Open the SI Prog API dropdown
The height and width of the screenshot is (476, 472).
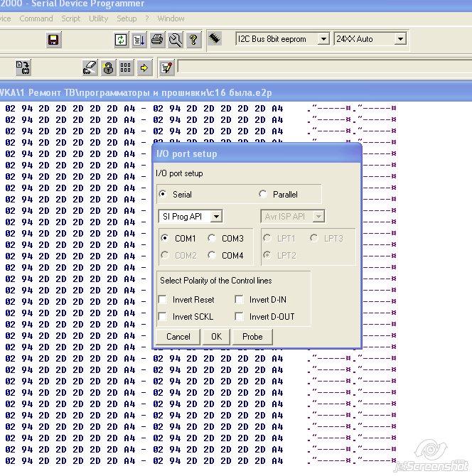pos(191,217)
